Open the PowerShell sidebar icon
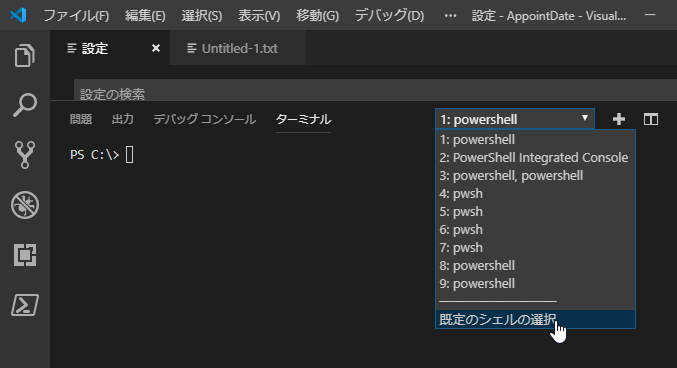The height and width of the screenshot is (368, 677). 25,305
